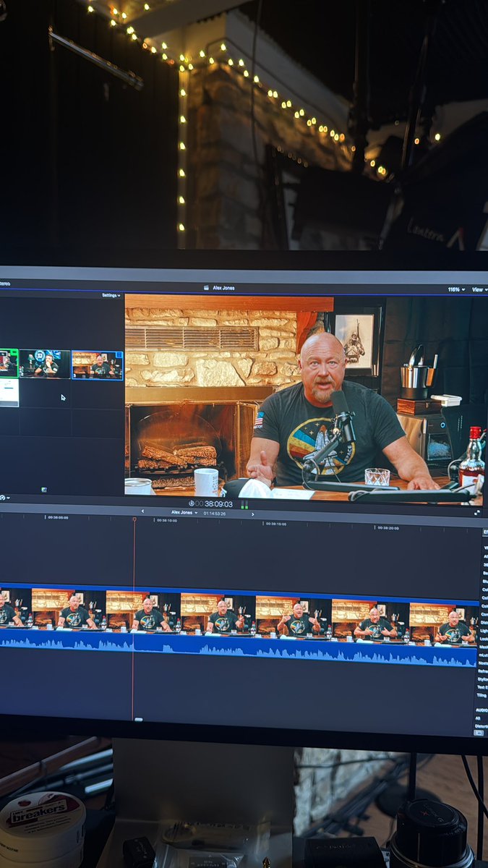
Task: Open the 116% viewer zoom dropdown
Action: [455, 289]
